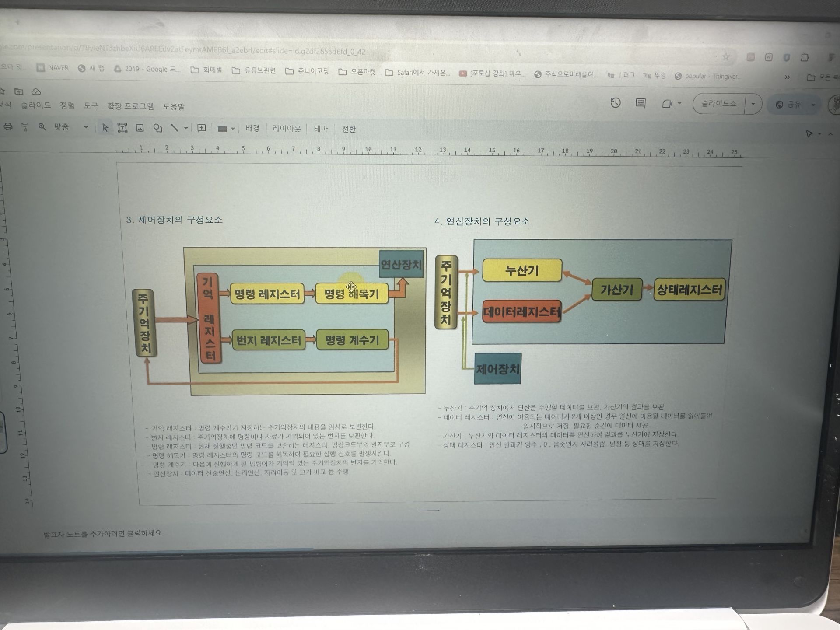Click the print icon in toolbar
The image size is (840, 630).
point(8,127)
